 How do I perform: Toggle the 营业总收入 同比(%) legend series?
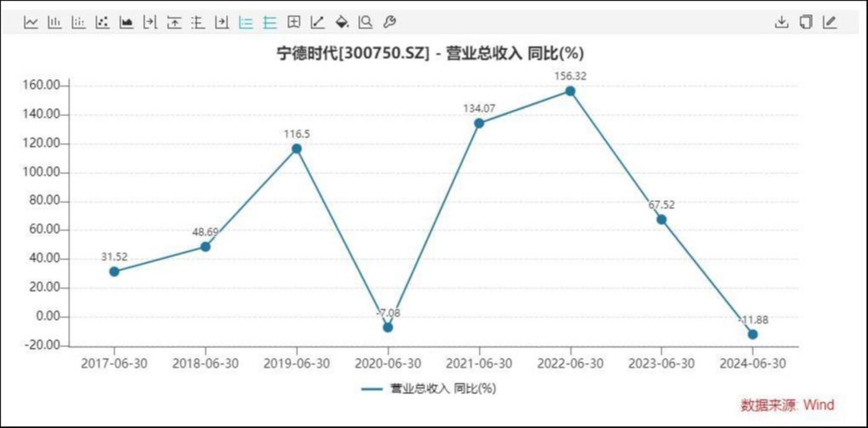click(x=428, y=388)
